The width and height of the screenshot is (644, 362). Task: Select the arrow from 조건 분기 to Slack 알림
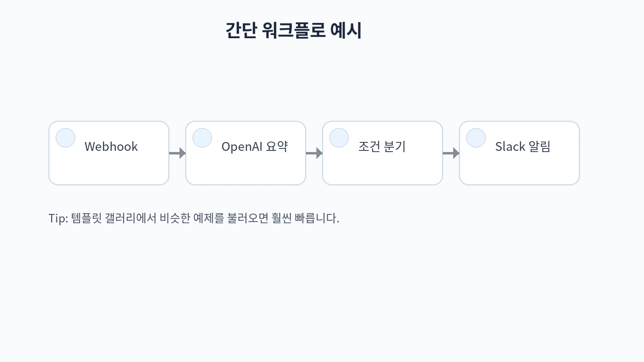click(451, 153)
